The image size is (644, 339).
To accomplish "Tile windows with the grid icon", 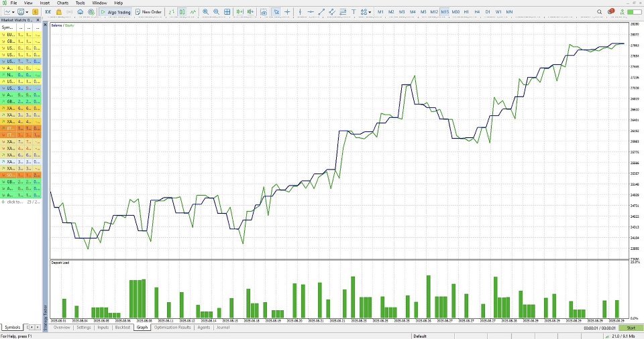I will point(227,12).
